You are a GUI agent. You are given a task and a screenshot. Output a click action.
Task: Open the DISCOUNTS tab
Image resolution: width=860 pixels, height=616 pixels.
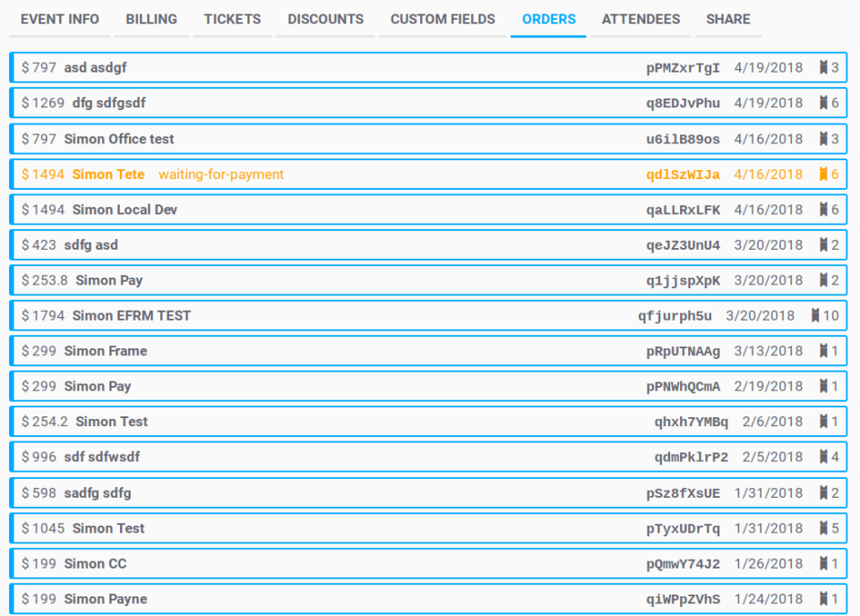click(x=324, y=19)
